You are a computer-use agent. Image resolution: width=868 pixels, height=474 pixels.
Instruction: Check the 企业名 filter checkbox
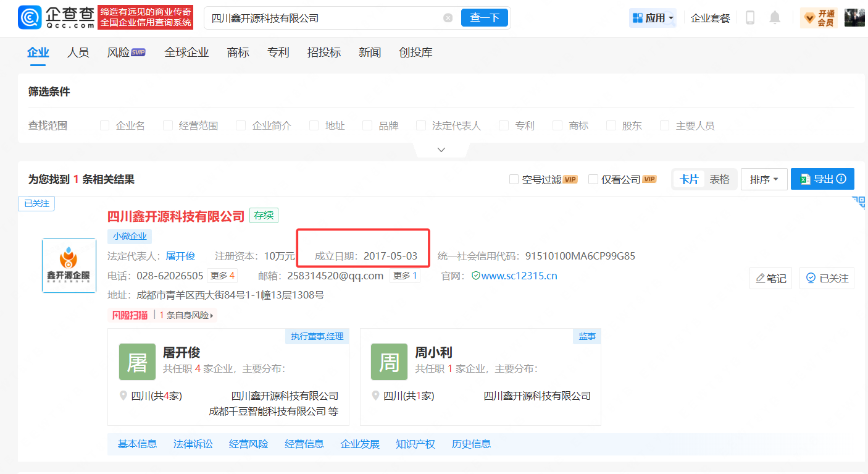coord(104,125)
